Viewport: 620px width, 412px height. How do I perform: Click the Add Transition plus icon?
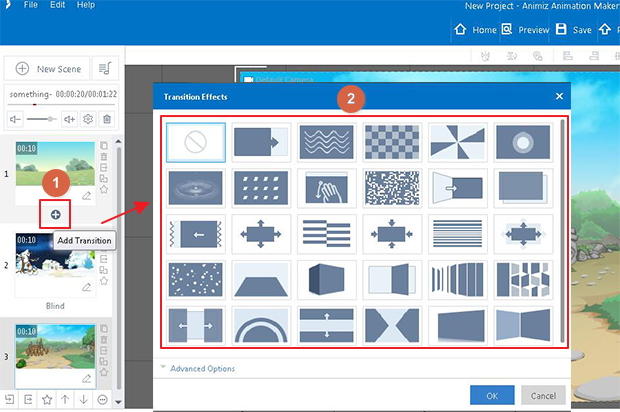[55, 214]
